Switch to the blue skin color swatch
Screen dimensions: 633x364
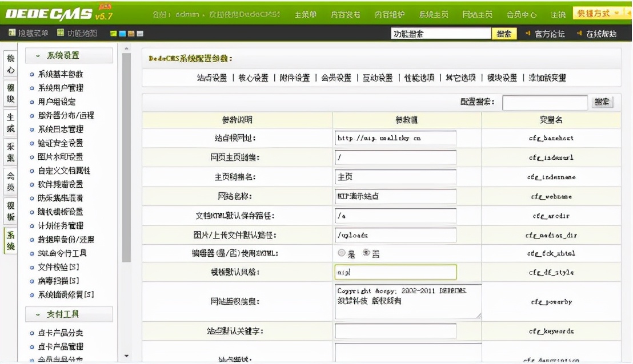tap(122, 34)
